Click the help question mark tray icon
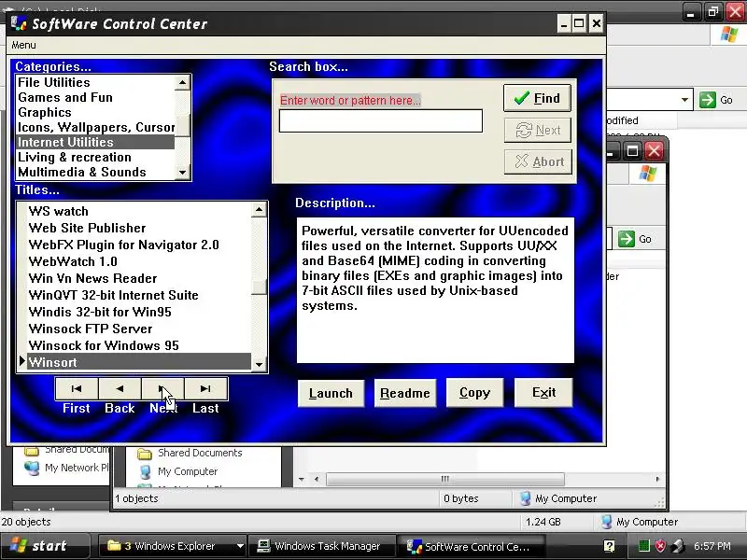747x560 pixels. (609, 546)
